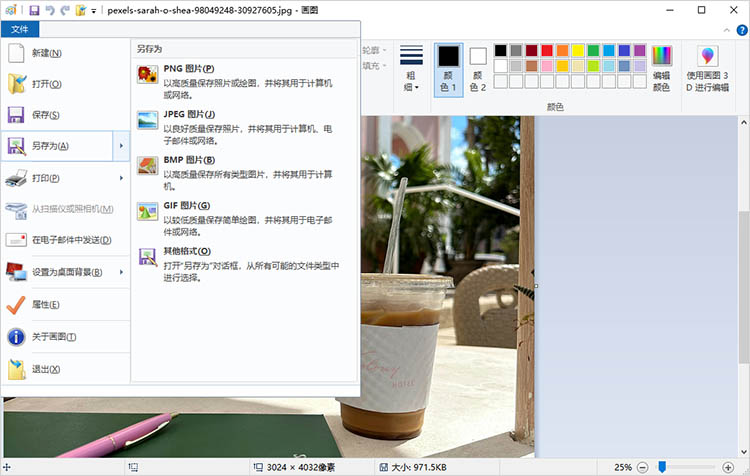Click zoom out minus button
Screen dimensions: 750x476
point(643,467)
